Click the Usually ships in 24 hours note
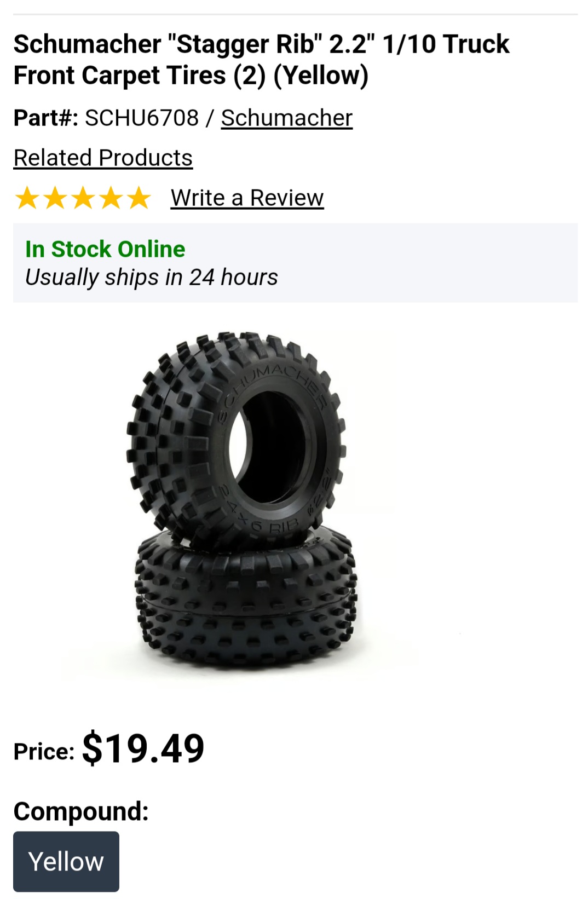The image size is (588, 899). pos(152,277)
